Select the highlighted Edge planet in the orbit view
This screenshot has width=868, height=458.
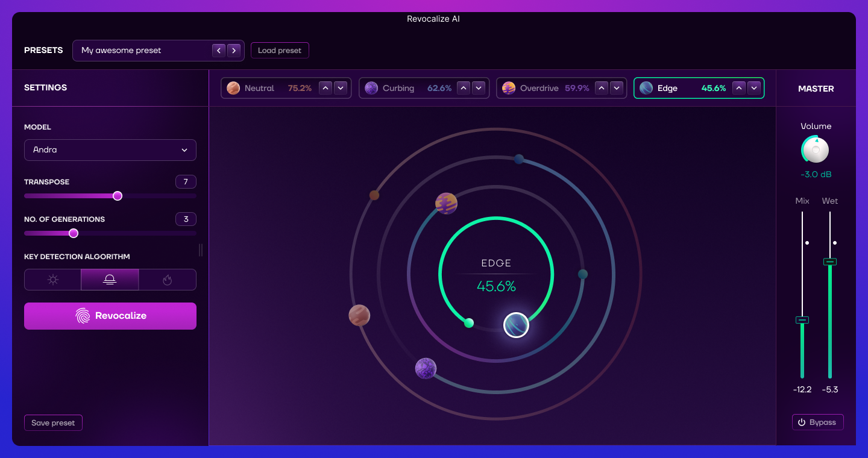[516, 325]
